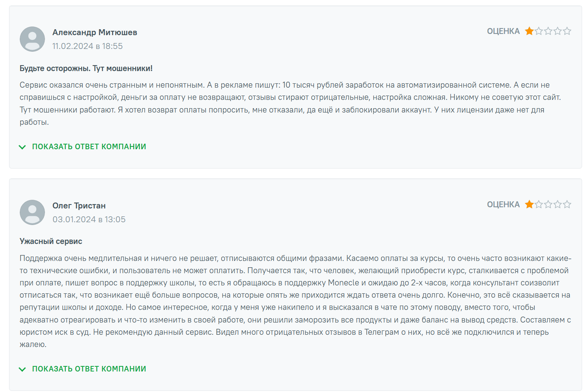Click the date 03.01.2024 в 13:05
Image resolution: width=588 pixels, height=392 pixels.
(89, 219)
